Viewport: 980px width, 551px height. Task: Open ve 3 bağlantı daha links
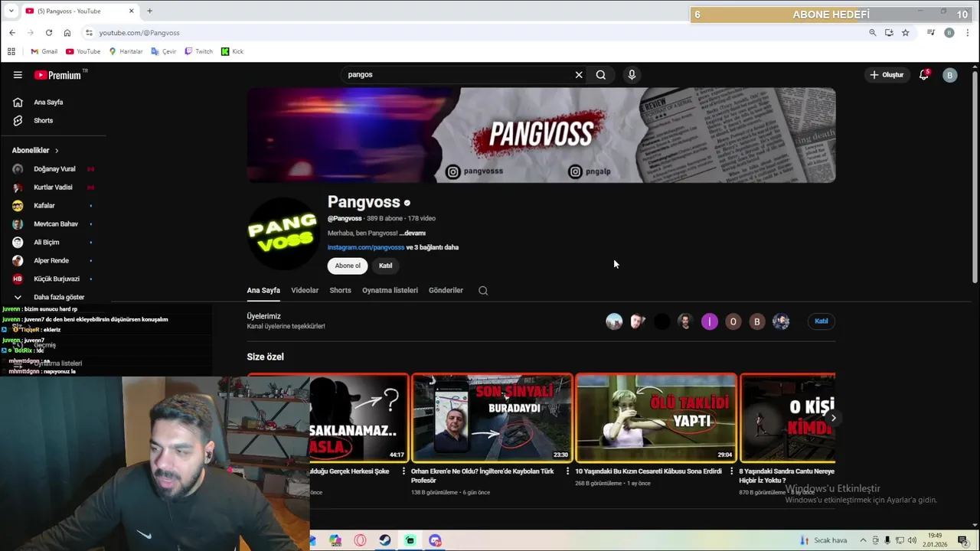tap(433, 247)
